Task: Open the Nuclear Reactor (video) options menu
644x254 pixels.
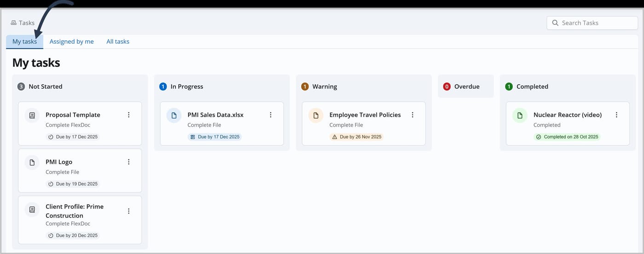Action: coord(616,115)
